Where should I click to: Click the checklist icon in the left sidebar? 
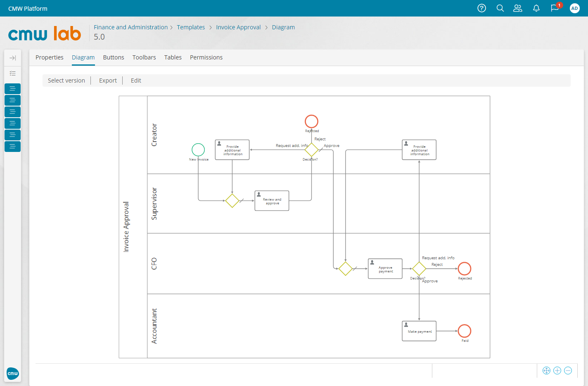coord(12,73)
